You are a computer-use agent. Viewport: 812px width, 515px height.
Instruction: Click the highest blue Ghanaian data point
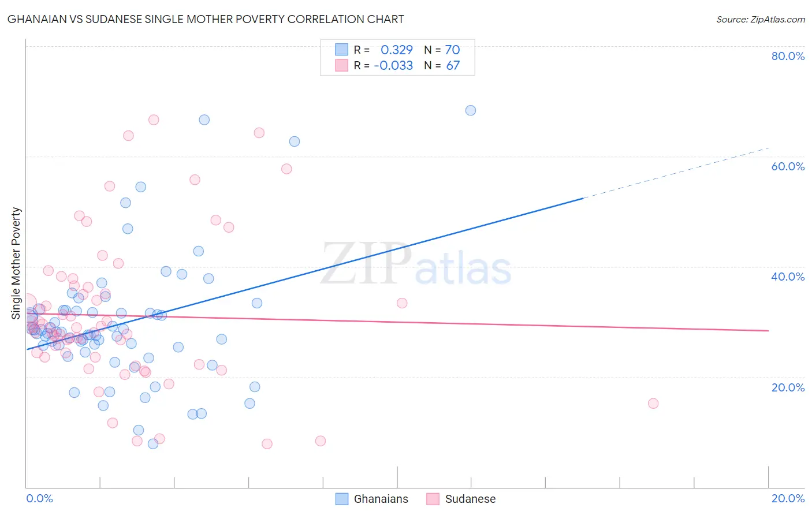[x=471, y=110]
